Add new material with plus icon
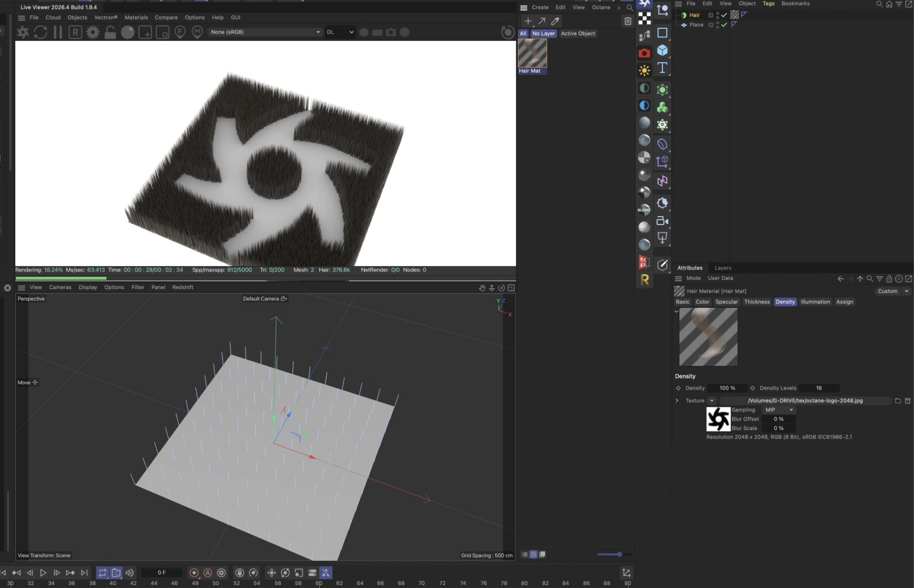914x588 pixels. click(528, 21)
